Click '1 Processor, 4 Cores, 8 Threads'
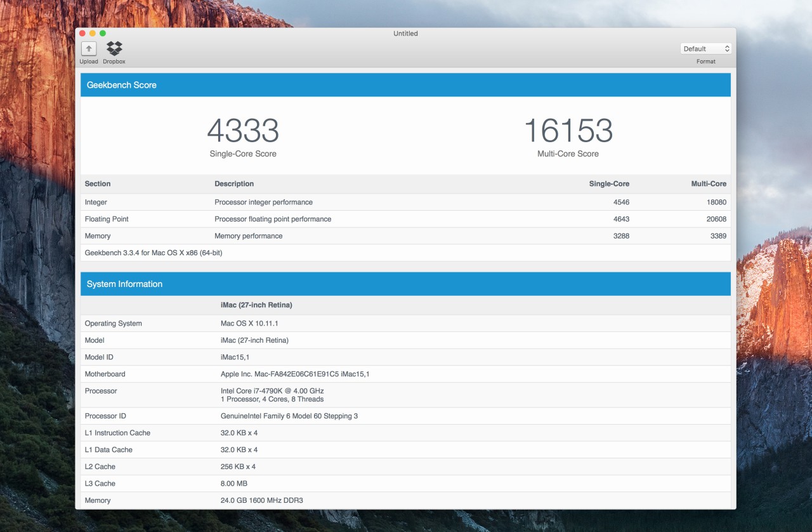This screenshot has width=812, height=532. click(272, 399)
